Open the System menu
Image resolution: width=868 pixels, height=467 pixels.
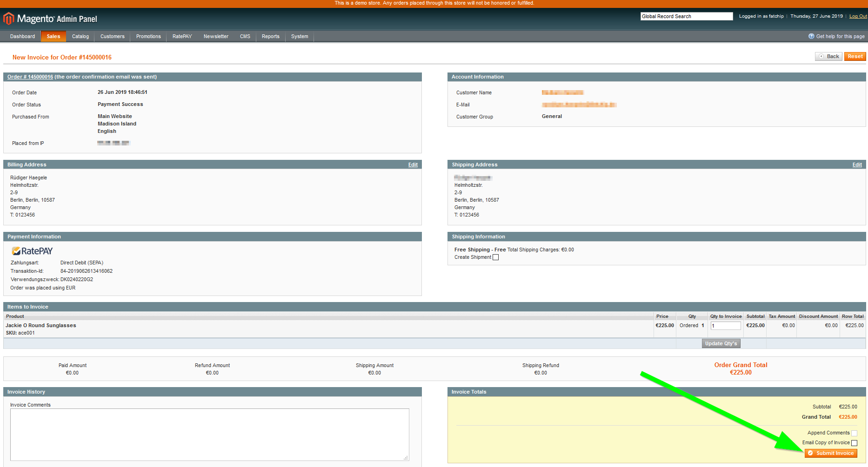point(300,36)
